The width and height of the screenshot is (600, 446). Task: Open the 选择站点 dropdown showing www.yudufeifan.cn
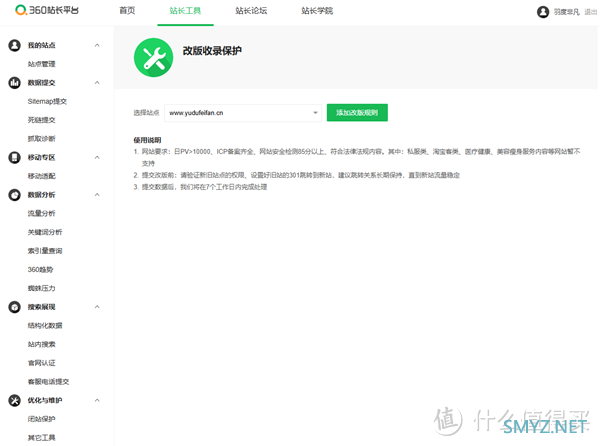(243, 113)
